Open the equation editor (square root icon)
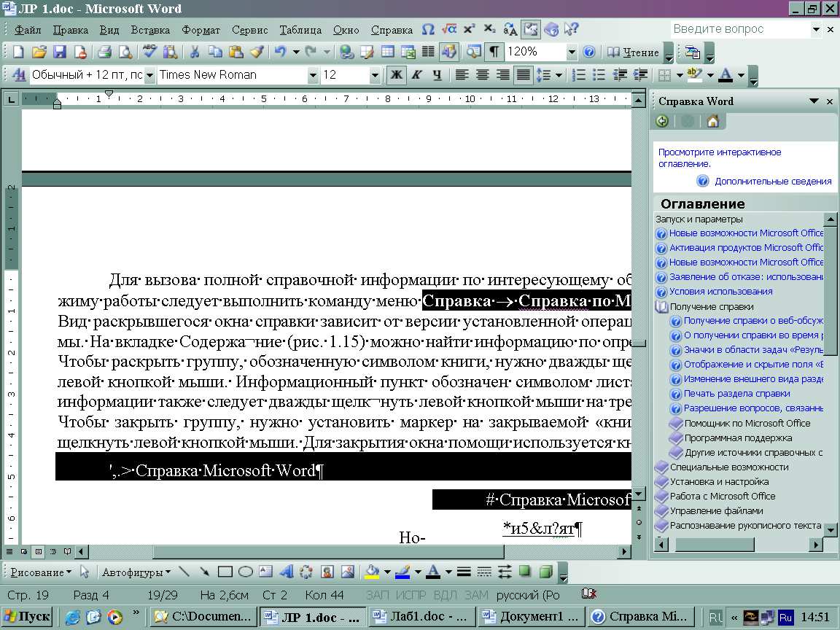840x630 pixels. pyautogui.click(x=449, y=29)
